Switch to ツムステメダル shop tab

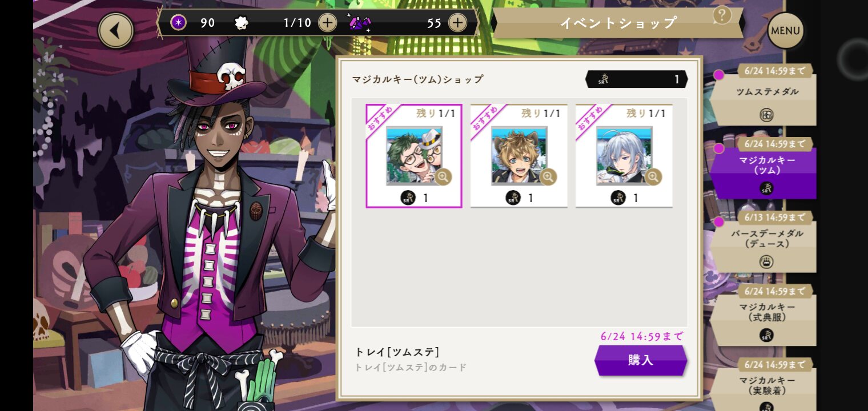point(763,95)
